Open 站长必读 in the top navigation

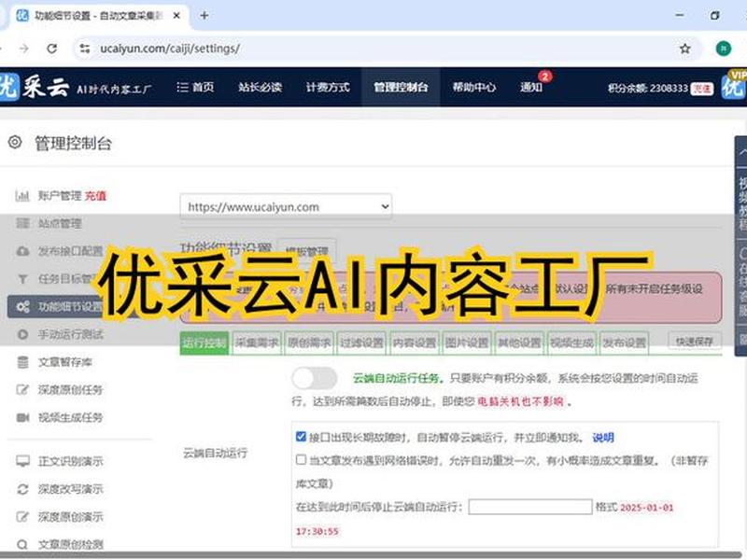261,87
